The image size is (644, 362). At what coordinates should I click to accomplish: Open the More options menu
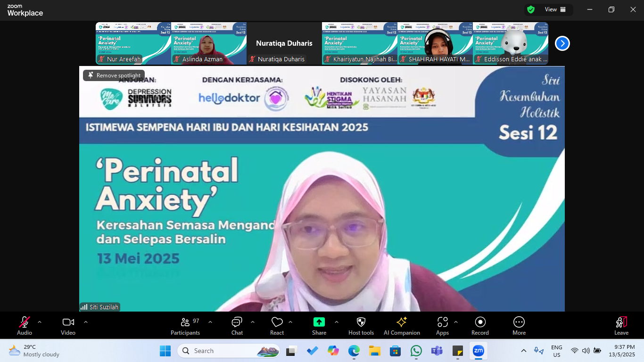click(x=519, y=326)
